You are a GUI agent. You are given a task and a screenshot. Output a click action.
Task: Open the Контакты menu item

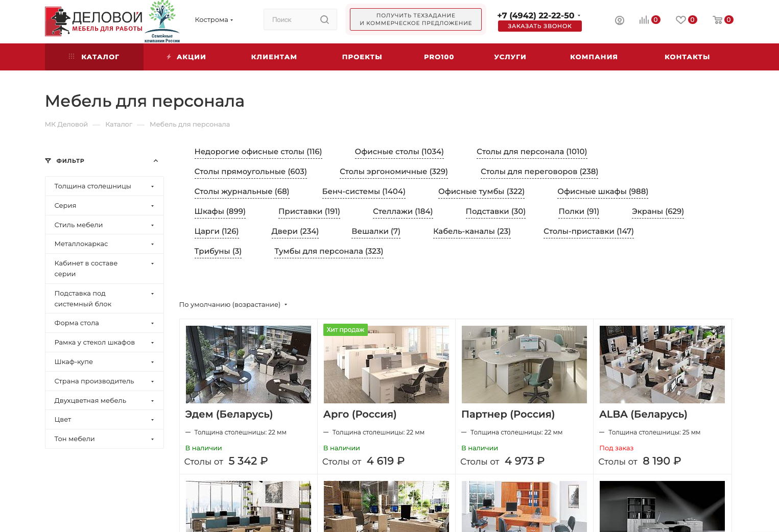point(687,57)
